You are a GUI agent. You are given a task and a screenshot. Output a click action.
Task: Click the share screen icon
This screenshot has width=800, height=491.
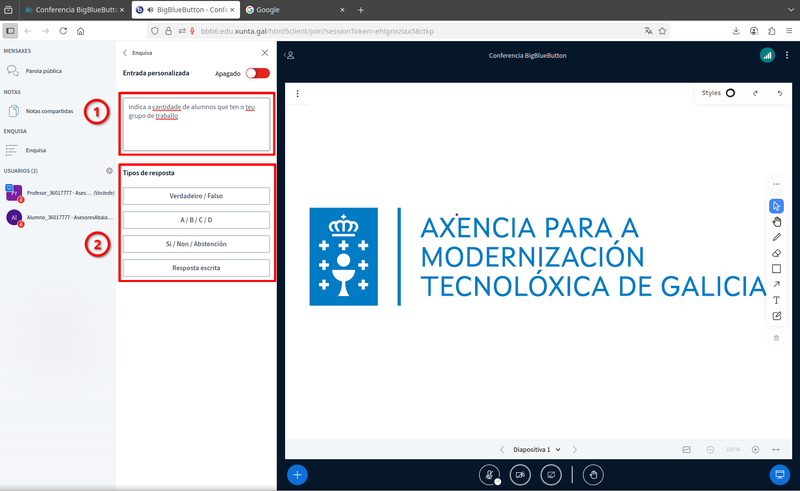click(x=550, y=475)
